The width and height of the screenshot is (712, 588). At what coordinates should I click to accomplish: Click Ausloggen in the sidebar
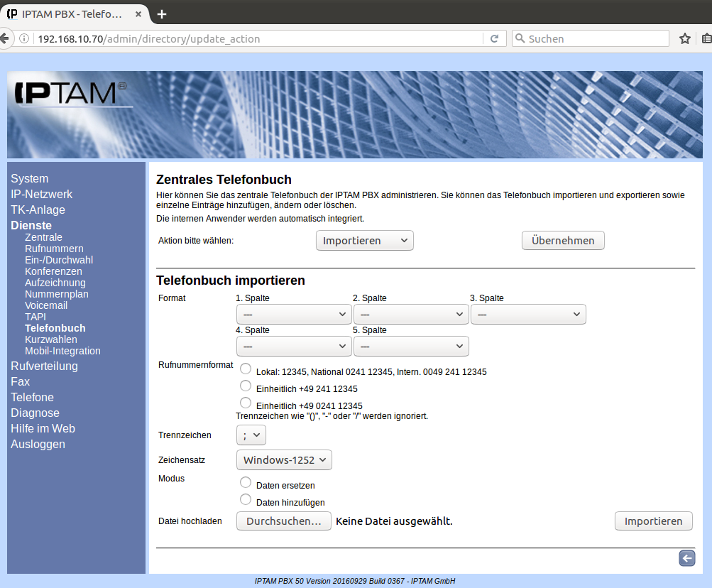pyautogui.click(x=38, y=445)
